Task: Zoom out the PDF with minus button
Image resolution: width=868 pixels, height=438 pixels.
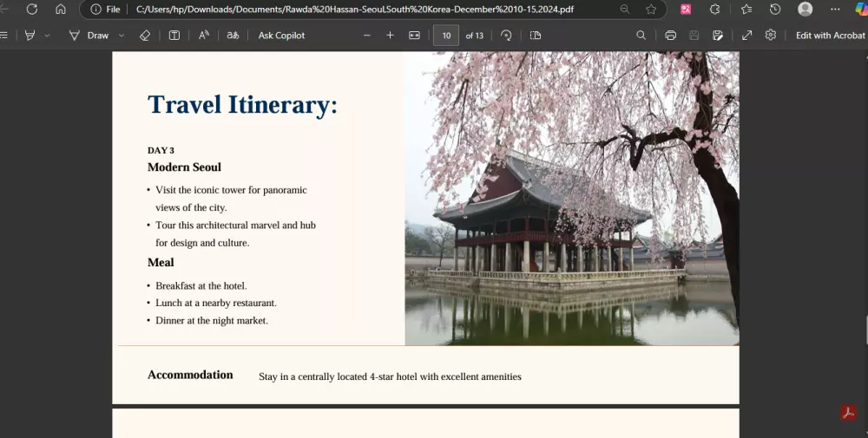Action: 366,36
